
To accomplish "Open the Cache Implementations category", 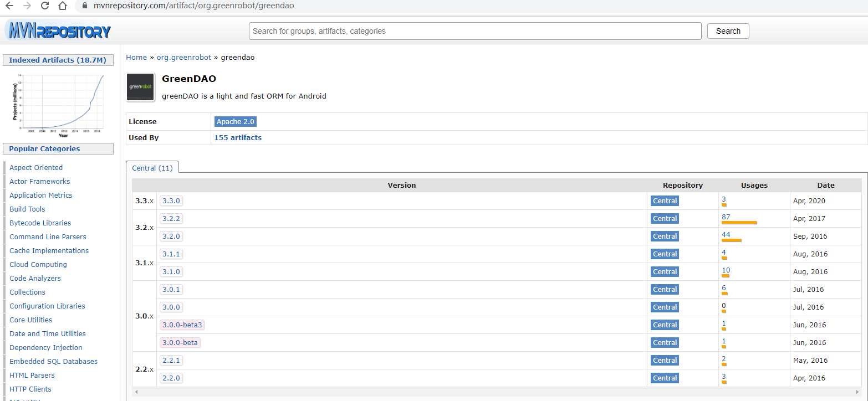I will (x=49, y=250).
